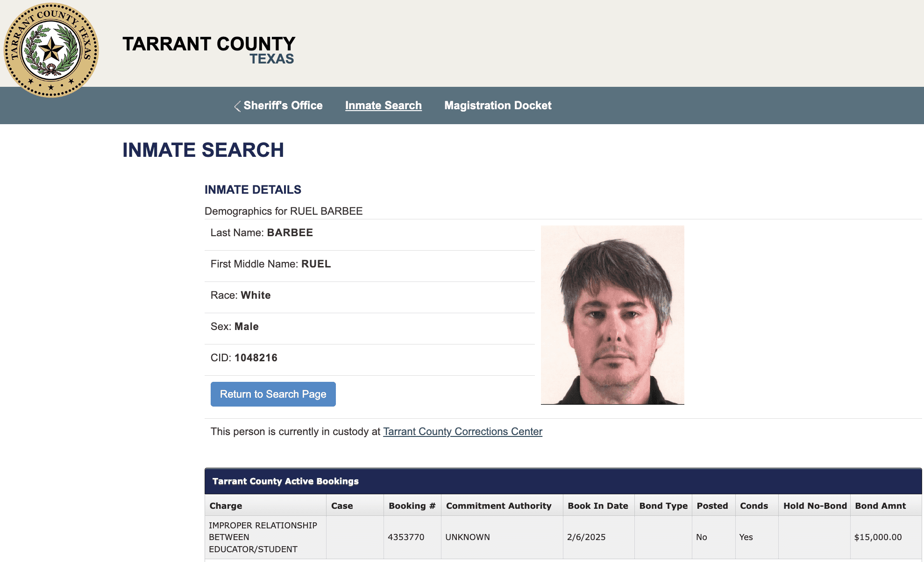This screenshot has height=562, width=924.
Task: Click booking number 4353770 in the table
Action: click(x=406, y=537)
